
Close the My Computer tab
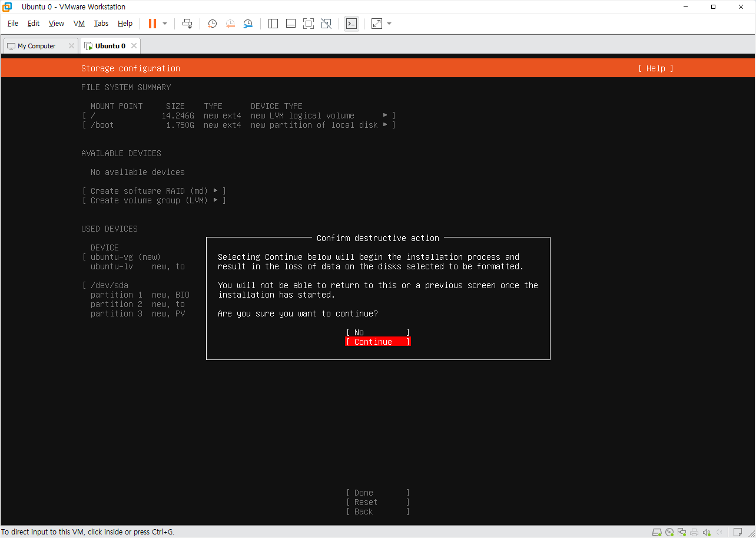71,46
